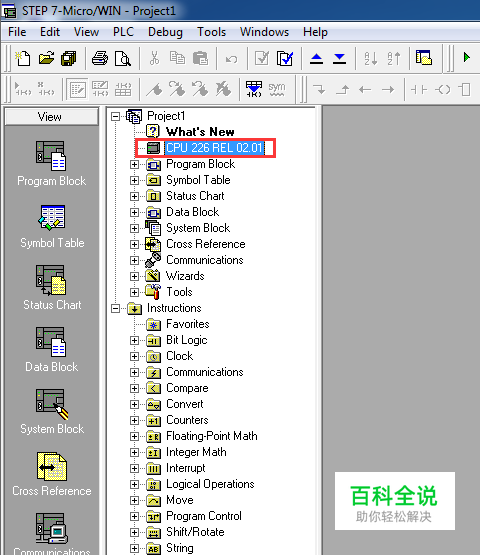Select What's New tree item

point(200,132)
